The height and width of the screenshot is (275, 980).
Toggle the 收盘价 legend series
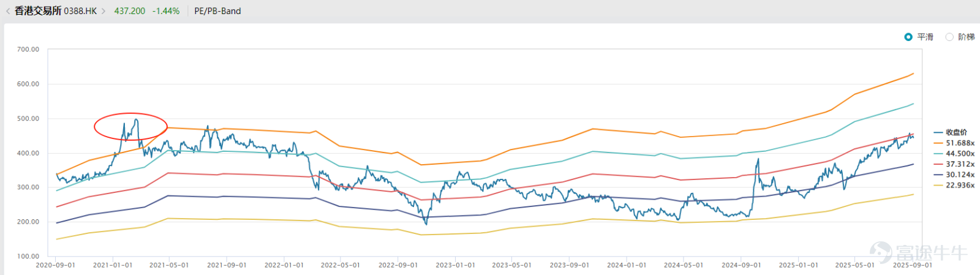(x=951, y=132)
